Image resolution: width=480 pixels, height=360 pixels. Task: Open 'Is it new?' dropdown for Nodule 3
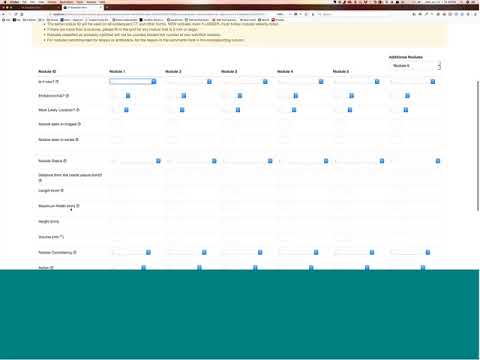(245, 82)
